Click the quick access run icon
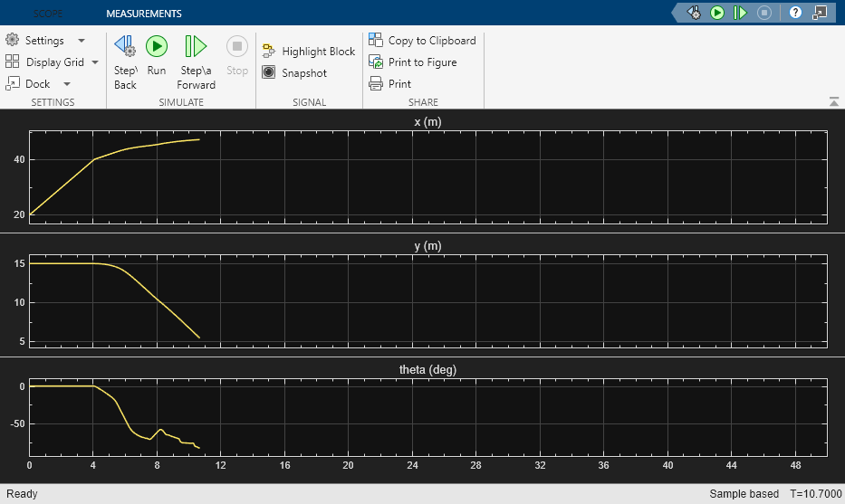The height and width of the screenshot is (504, 845). pos(717,13)
